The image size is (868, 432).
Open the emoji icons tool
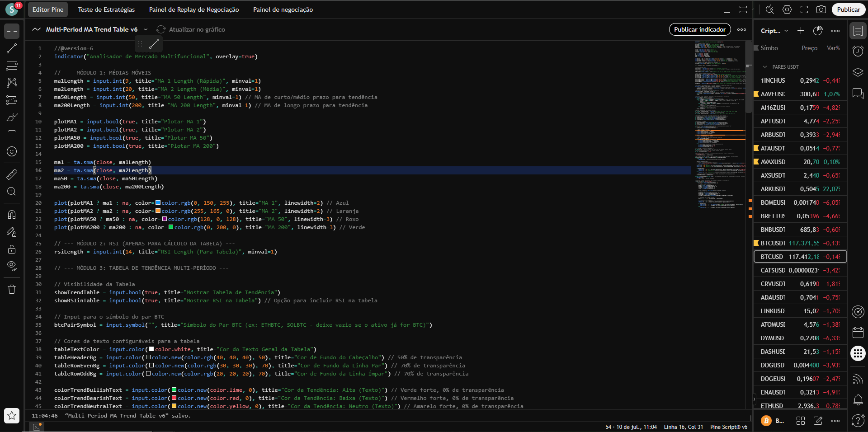pyautogui.click(x=12, y=151)
